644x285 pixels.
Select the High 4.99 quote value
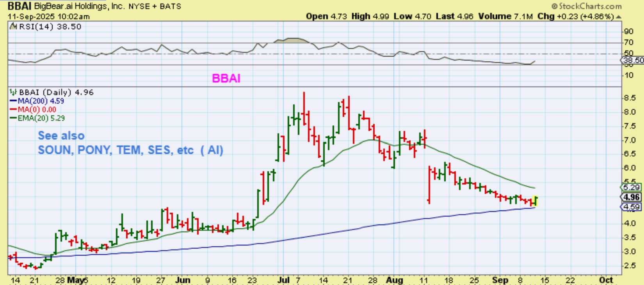pos(370,16)
